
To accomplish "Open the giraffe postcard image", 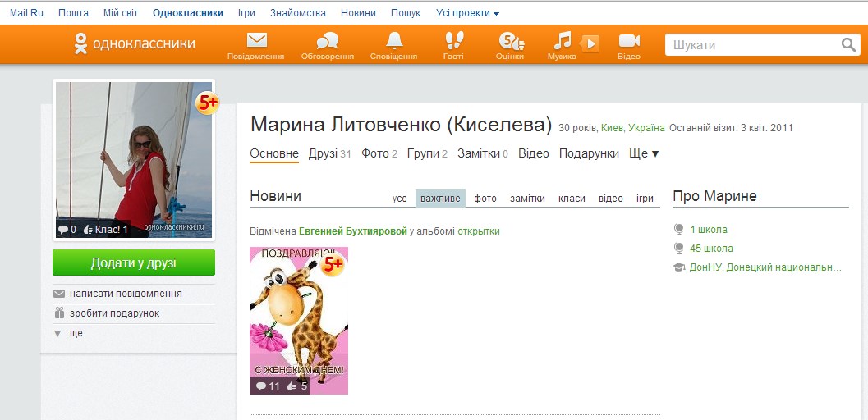I will pos(299,321).
